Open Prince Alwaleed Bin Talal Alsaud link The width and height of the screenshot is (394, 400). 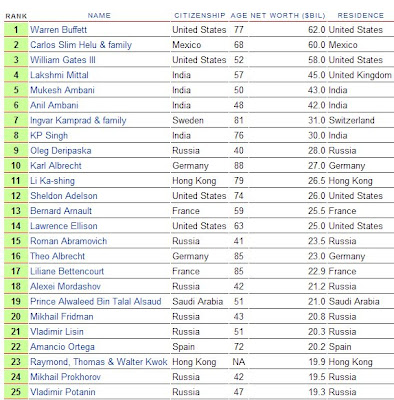96,301
